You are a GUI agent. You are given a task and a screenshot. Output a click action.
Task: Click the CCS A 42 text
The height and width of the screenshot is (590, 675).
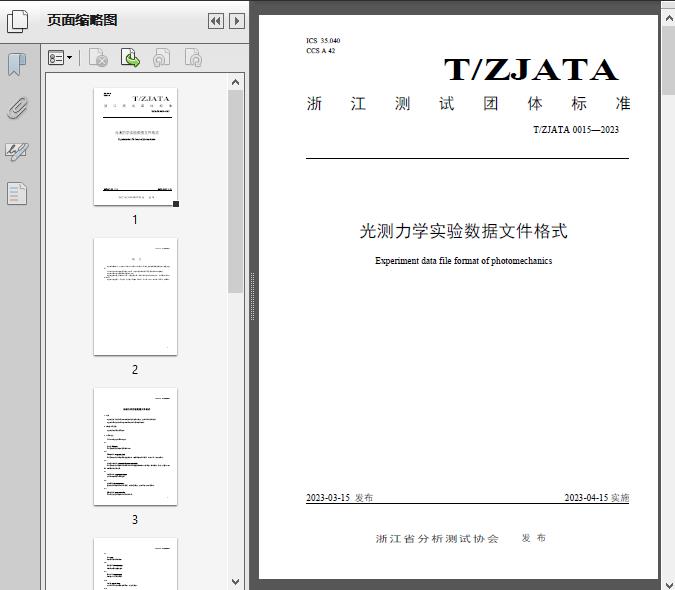pos(321,50)
